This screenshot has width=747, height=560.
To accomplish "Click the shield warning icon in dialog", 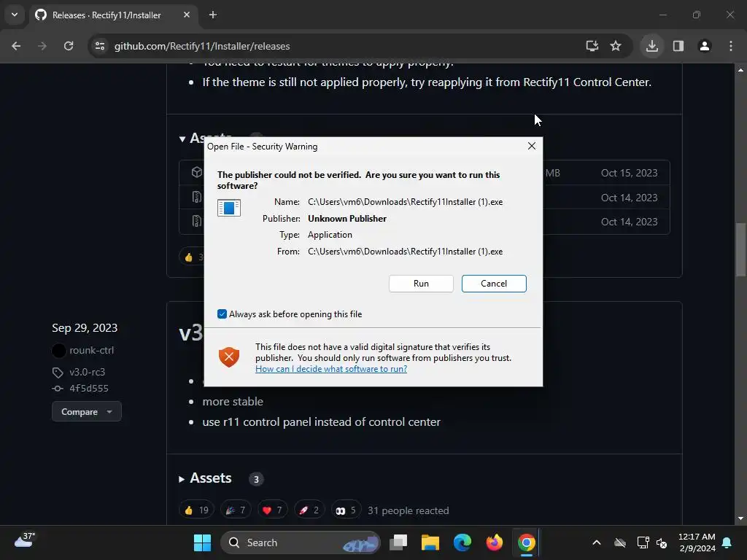I will click(x=228, y=357).
